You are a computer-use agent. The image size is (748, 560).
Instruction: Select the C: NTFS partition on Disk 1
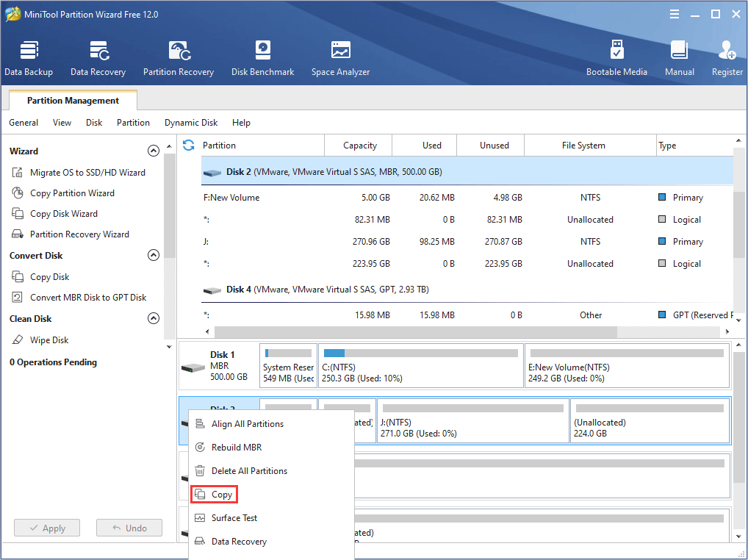pos(420,365)
